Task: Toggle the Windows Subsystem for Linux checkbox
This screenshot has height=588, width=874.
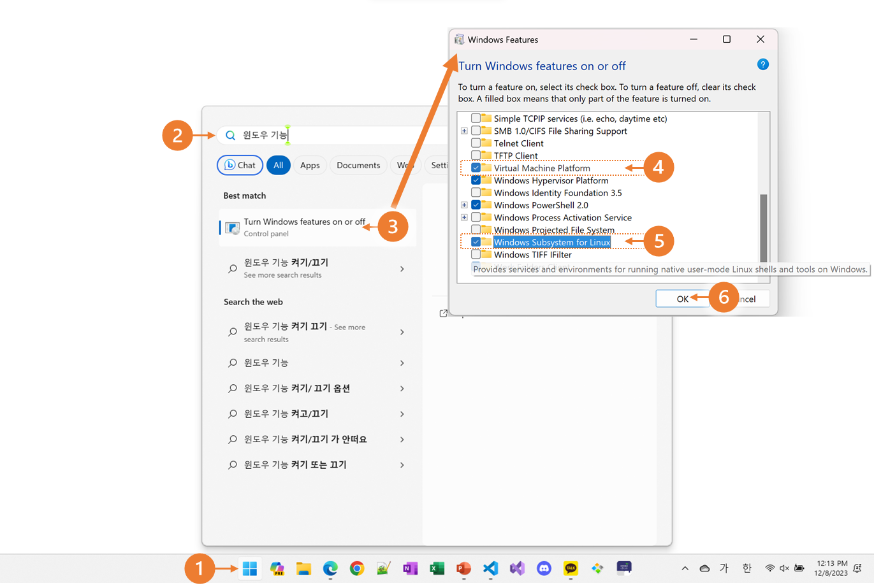Action: coord(476,242)
